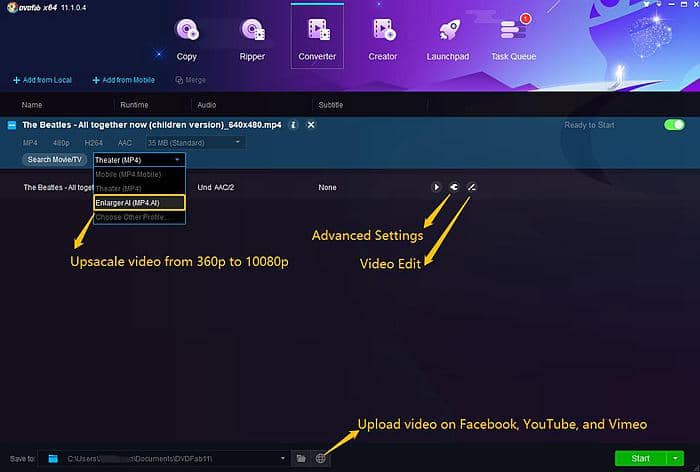The height and width of the screenshot is (472, 700).
Task: Open the Ripper module
Action: point(252,39)
